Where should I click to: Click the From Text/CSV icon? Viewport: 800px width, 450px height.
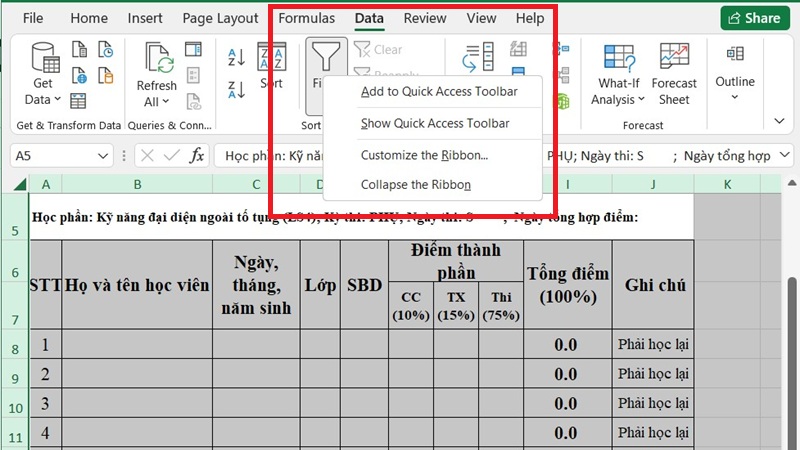tap(79, 49)
